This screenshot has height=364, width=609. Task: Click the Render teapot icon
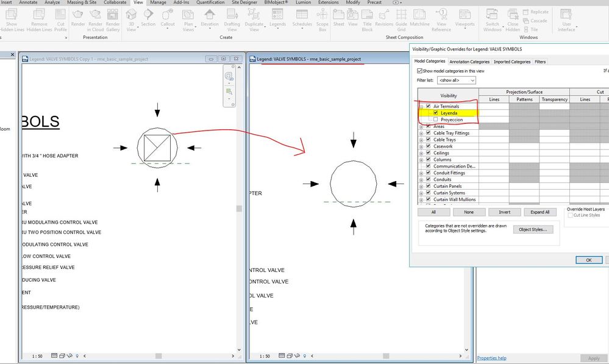[x=77, y=15]
